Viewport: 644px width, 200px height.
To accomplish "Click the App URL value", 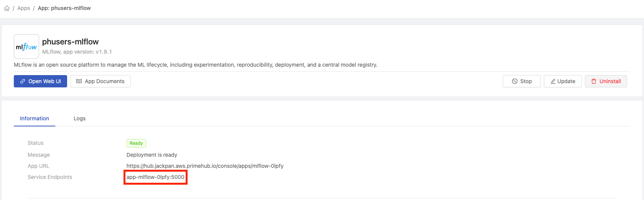I will pyautogui.click(x=205, y=166).
